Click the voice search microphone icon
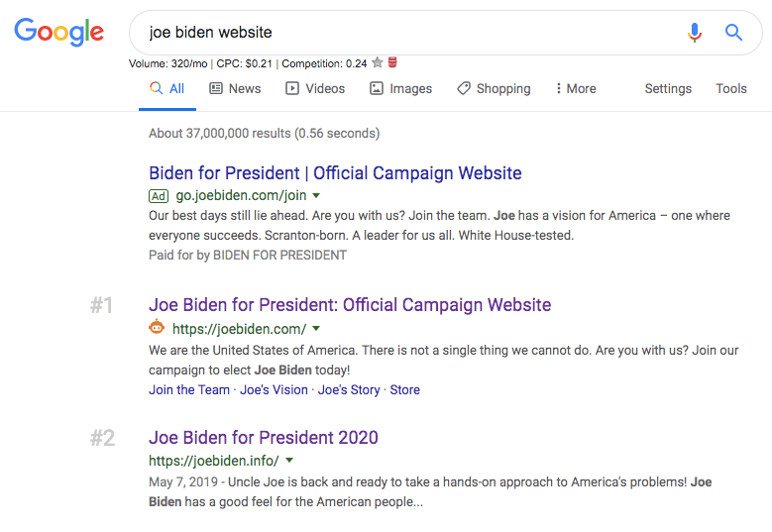 click(x=695, y=33)
